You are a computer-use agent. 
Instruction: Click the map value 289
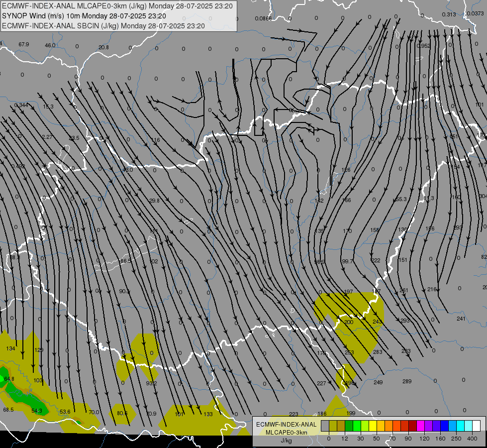(x=407, y=381)
